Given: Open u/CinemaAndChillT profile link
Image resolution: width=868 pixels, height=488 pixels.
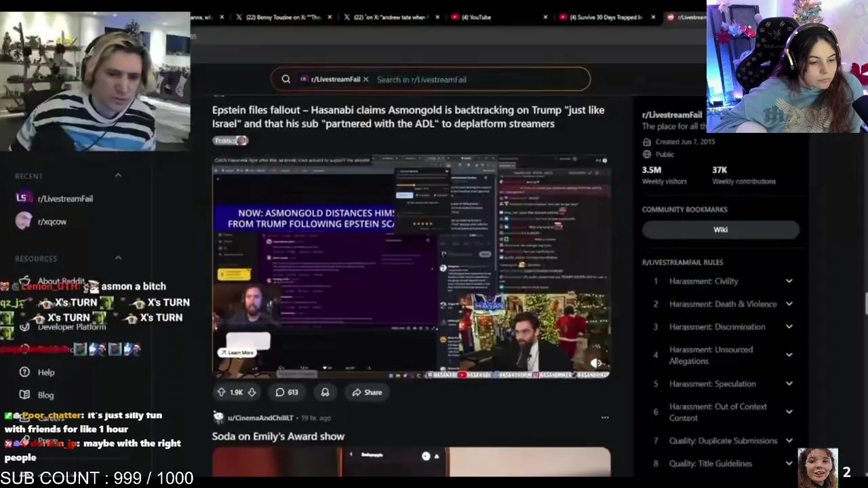Looking at the screenshot, I should coord(260,418).
